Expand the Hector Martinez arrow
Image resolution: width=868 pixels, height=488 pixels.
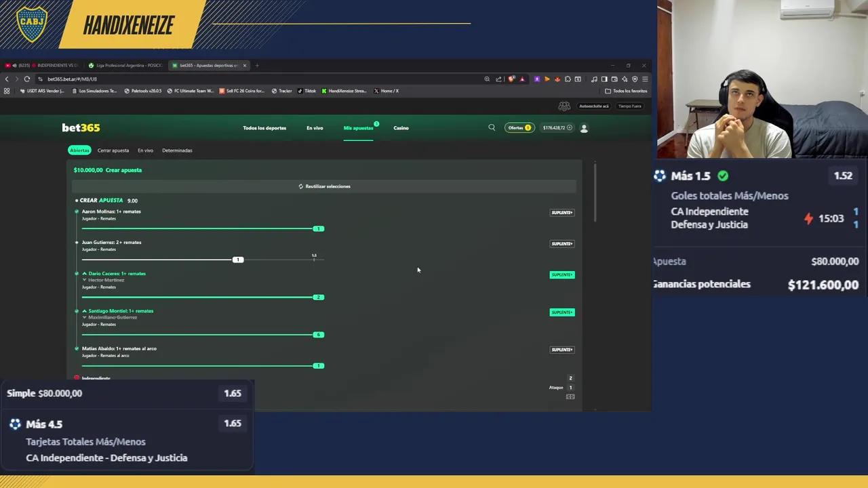tap(85, 280)
